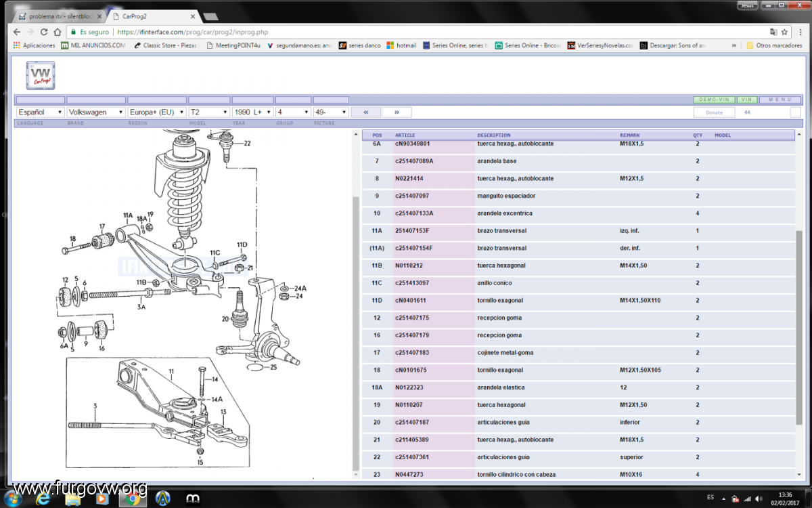The width and height of the screenshot is (812, 508).
Task: Click the Donate button
Action: [714, 112]
